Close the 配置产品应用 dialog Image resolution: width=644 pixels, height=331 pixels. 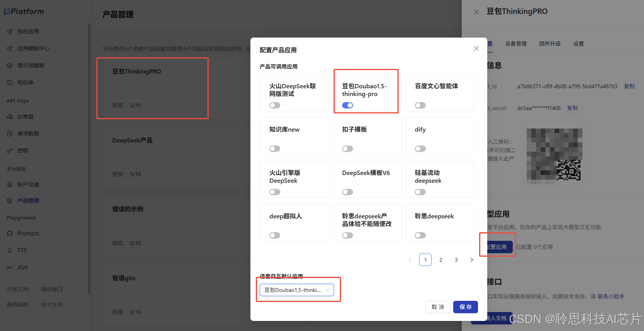click(476, 48)
